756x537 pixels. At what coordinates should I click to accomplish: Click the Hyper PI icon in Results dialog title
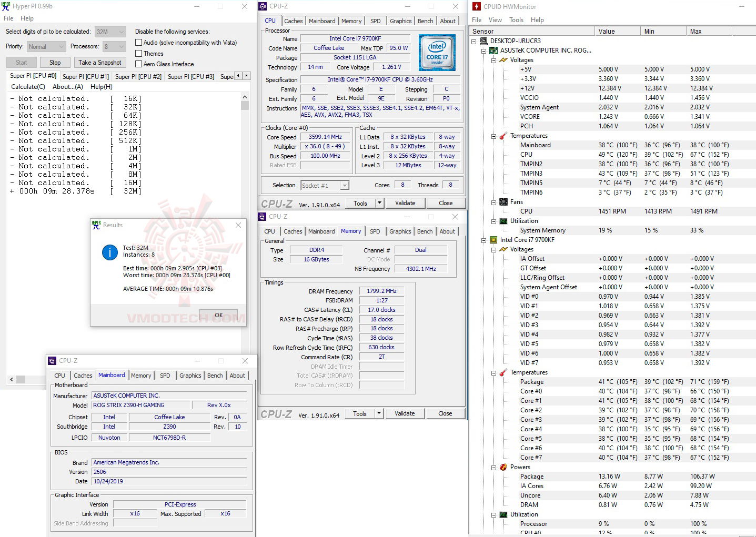coord(96,225)
